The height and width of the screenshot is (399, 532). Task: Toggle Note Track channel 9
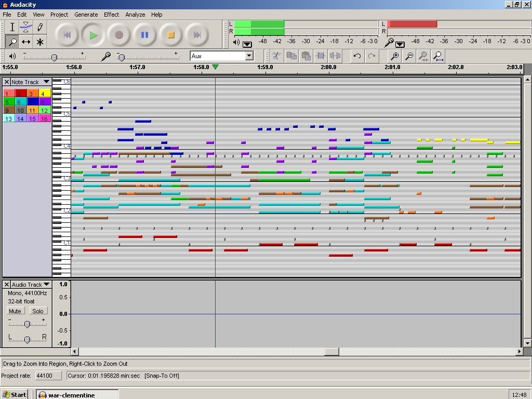9,110
